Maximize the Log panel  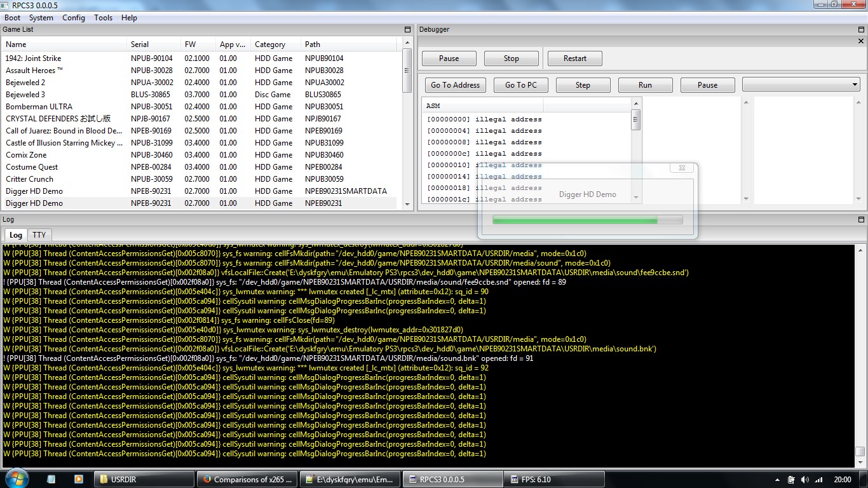coord(861,220)
